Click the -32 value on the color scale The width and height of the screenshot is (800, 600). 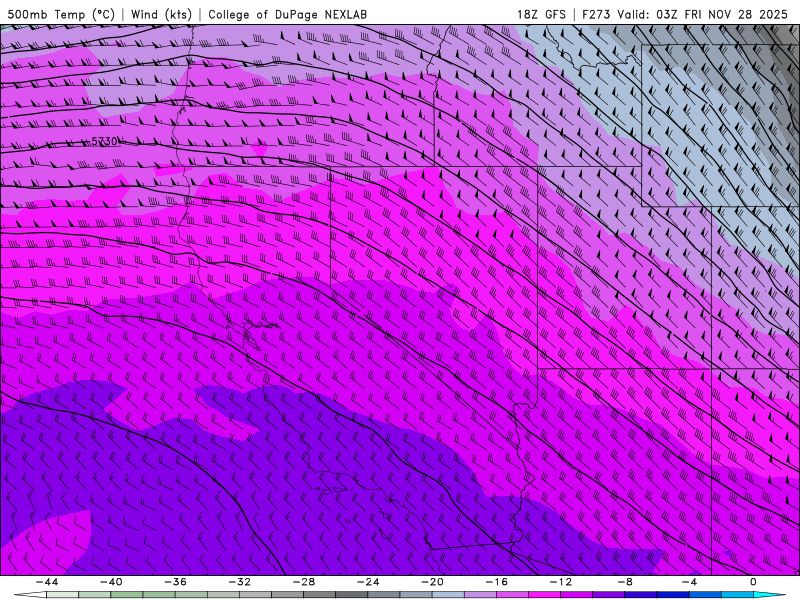[x=240, y=582]
